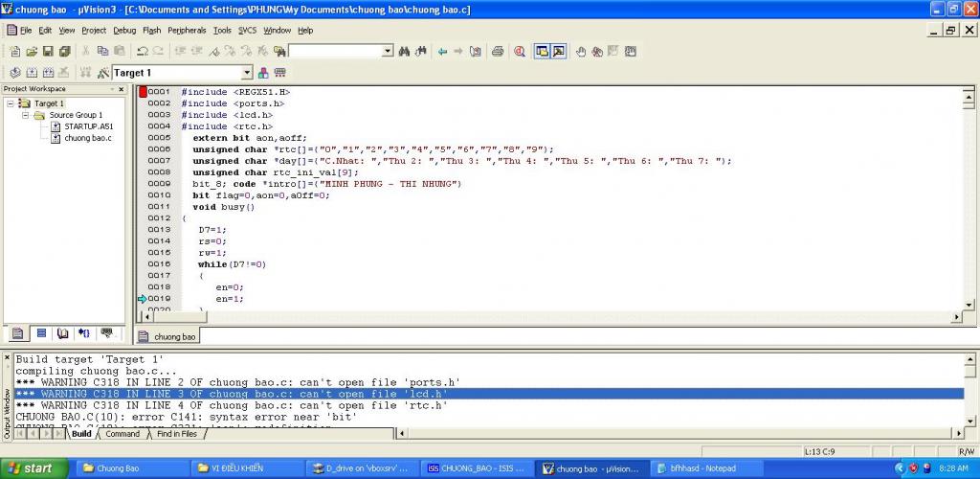The width and height of the screenshot is (980, 479).
Task: Select the rtc.h warning line in output
Action: 232,405
